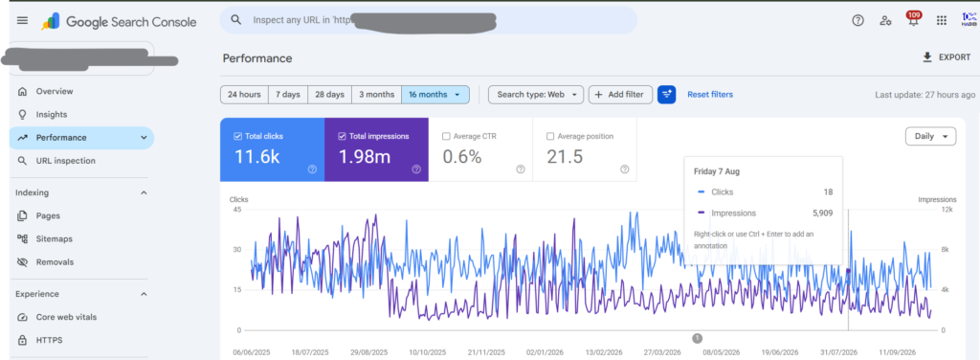This screenshot has width=980, height=360.
Task: Click the Total clicks metric card
Action: click(x=272, y=149)
